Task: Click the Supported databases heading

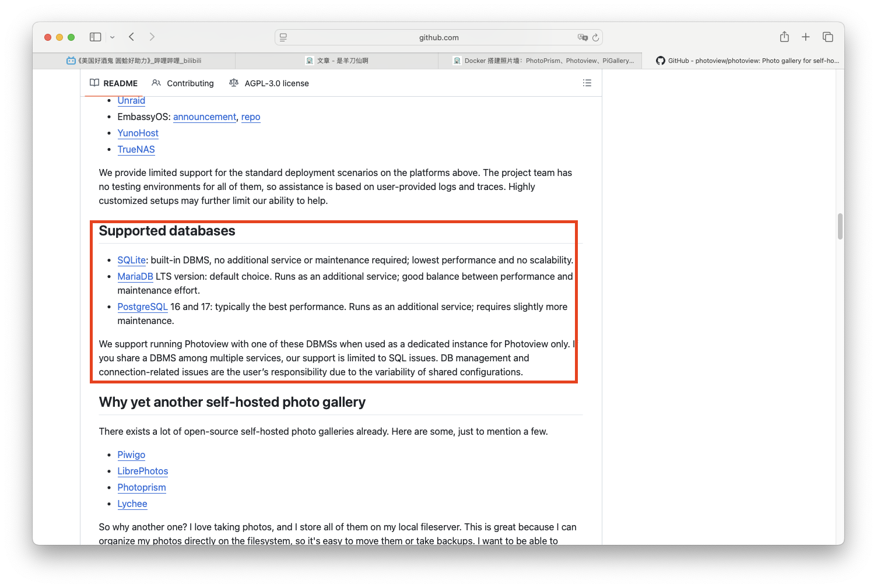Action: tap(167, 231)
